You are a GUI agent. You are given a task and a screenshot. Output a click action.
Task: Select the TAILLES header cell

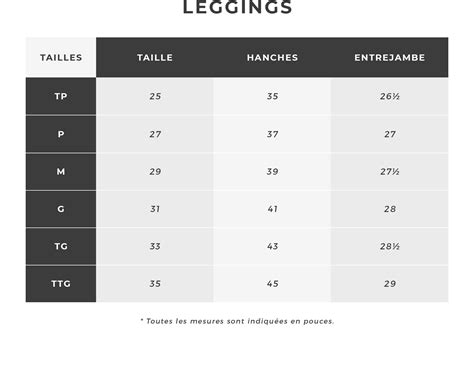(x=61, y=57)
